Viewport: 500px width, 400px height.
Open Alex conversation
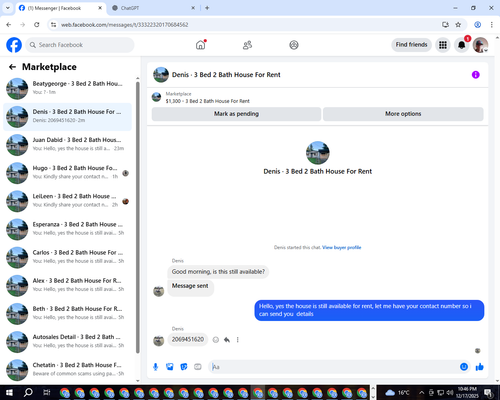[x=67, y=286]
